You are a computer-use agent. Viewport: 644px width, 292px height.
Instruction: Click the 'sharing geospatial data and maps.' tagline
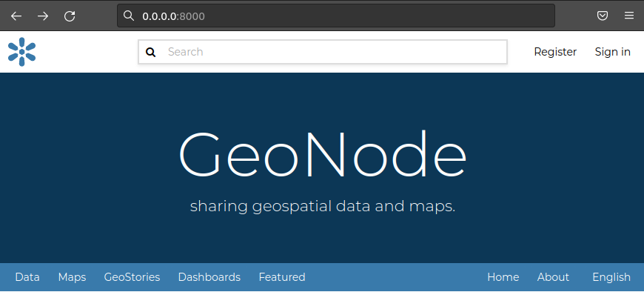point(323,207)
